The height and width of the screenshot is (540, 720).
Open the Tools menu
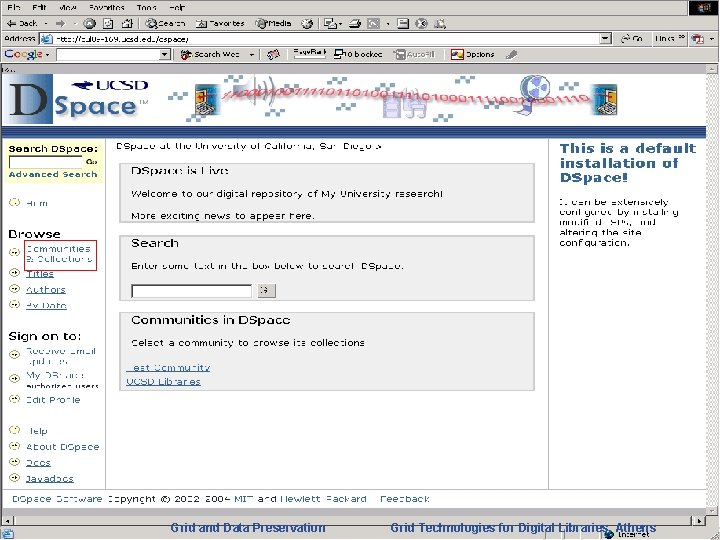(x=146, y=7)
